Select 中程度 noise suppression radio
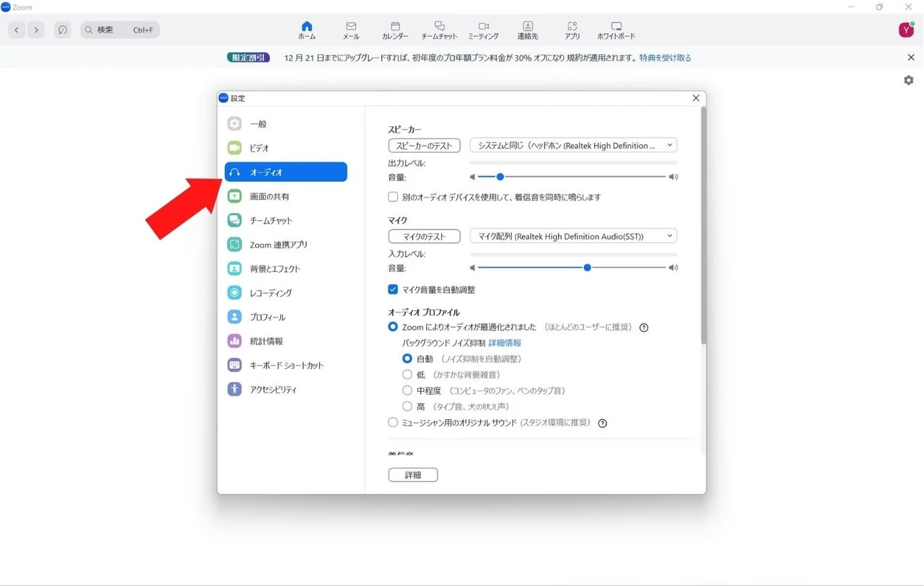This screenshot has width=924, height=586. tap(407, 390)
